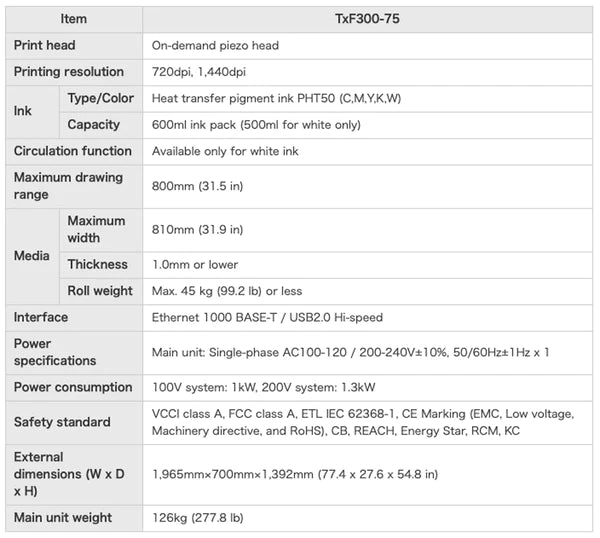The image size is (600, 538).
Task: Select the On-demand piezo head value
Action: coord(215,46)
